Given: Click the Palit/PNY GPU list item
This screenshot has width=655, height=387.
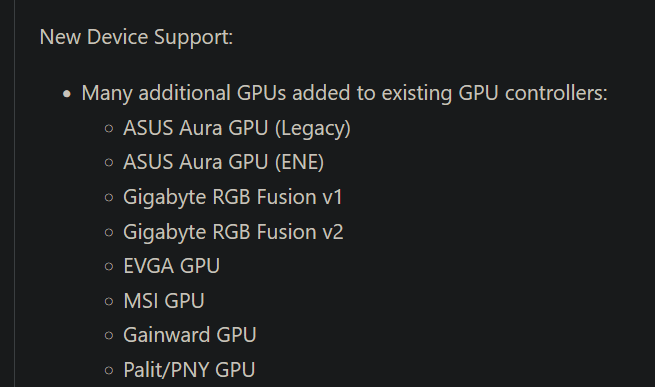Looking at the screenshot, I should click(189, 370).
